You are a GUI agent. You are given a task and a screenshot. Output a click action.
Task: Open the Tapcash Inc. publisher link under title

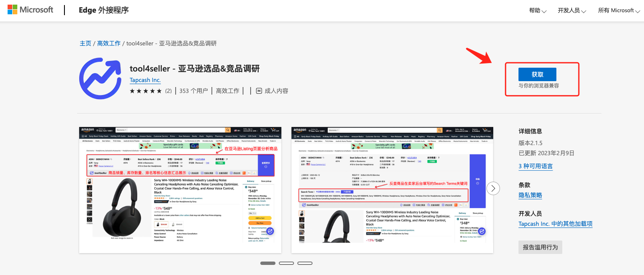point(145,80)
